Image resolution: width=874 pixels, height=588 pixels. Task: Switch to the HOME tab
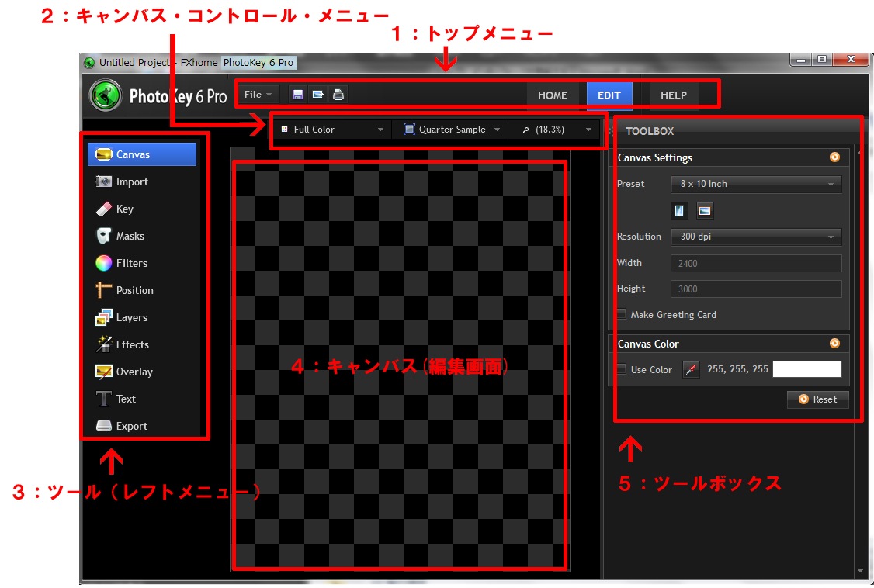pos(552,95)
